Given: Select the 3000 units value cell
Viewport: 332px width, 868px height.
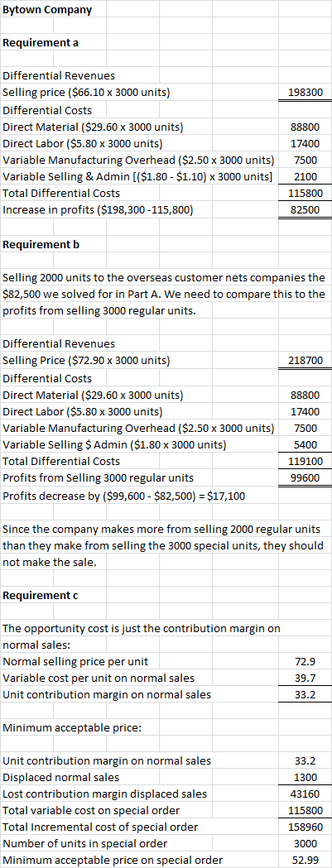Looking at the screenshot, I should (306, 844).
